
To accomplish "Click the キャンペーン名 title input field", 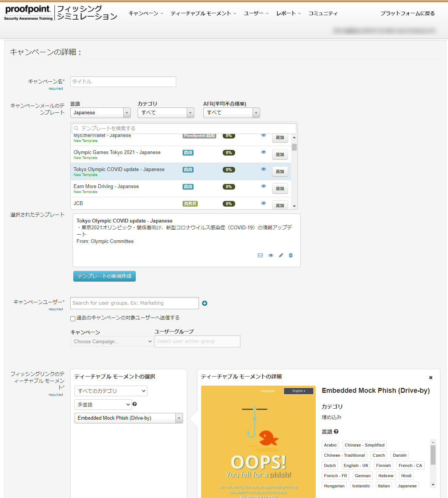I will pos(123,82).
